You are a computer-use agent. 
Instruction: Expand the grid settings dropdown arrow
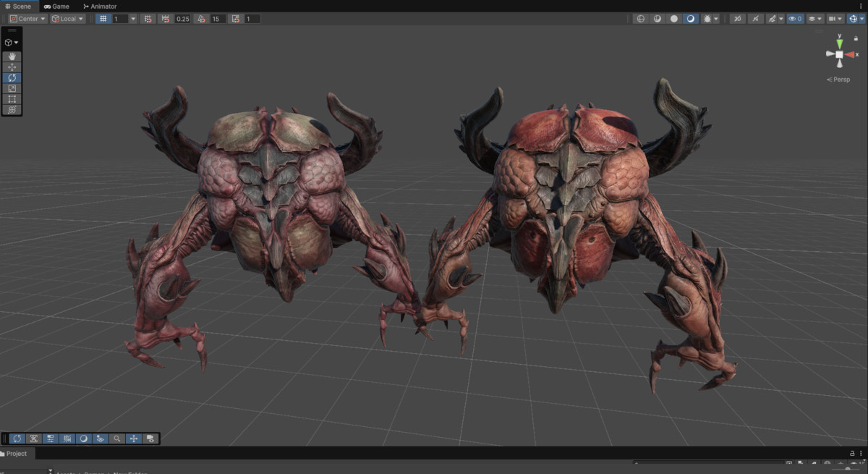click(133, 19)
